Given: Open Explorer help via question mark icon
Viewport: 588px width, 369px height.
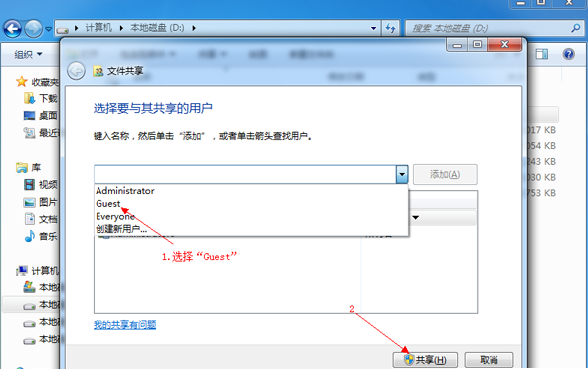Looking at the screenshot, I should pos(568,54).
